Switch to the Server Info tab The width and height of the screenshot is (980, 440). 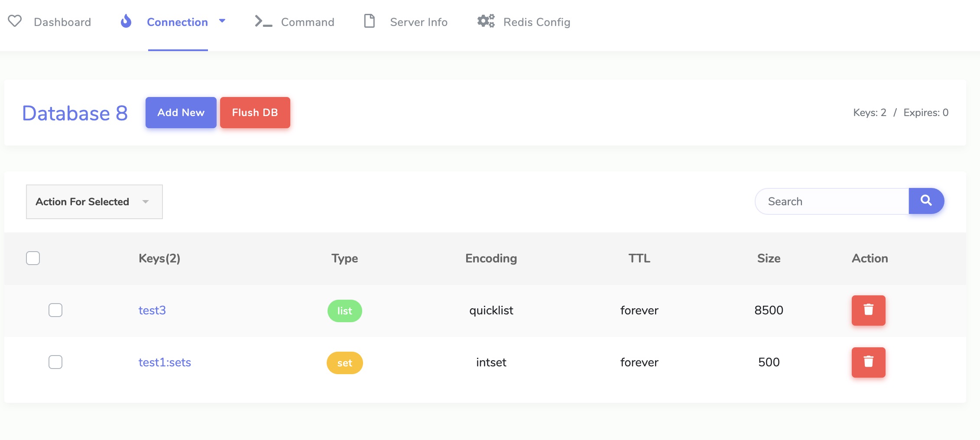click(x=419, y=22)
